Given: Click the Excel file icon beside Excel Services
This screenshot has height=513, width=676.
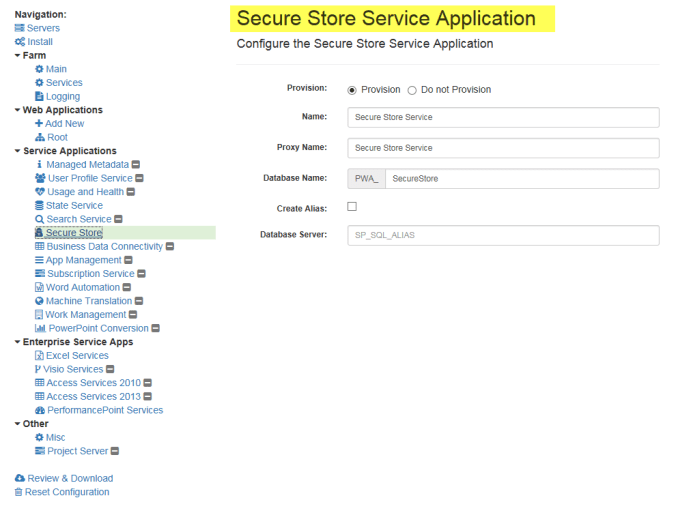Looking at the screenshot, I should (x=39, y=356).
